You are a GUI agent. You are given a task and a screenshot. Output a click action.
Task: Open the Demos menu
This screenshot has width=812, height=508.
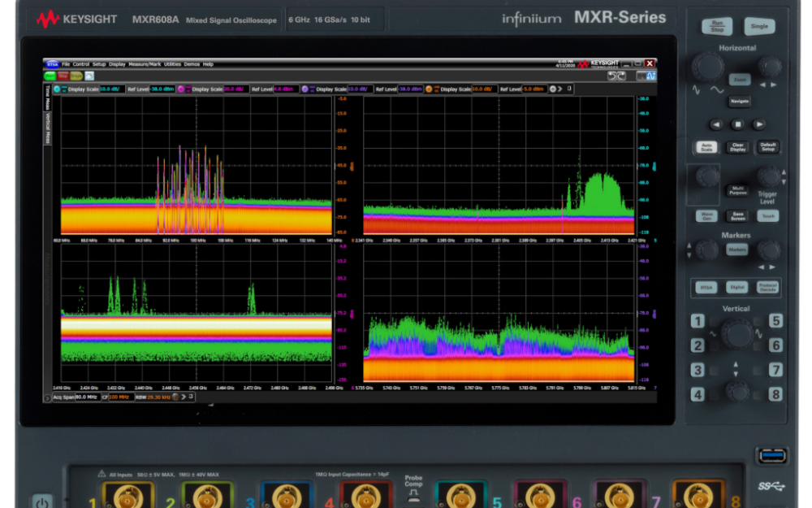(x=192, y=64)
